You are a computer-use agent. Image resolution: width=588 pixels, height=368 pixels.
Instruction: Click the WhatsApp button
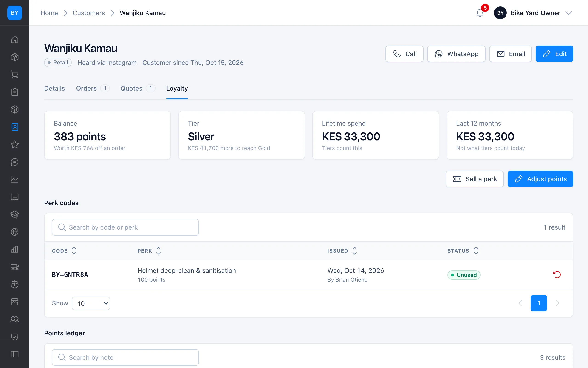(456, 54)
